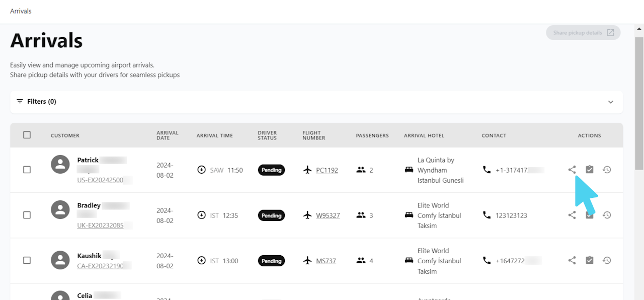The image size is (644, 300).
Task: Click the share icon in Kaushik's row
Action: pyautogui.click(x=572, y=260)
